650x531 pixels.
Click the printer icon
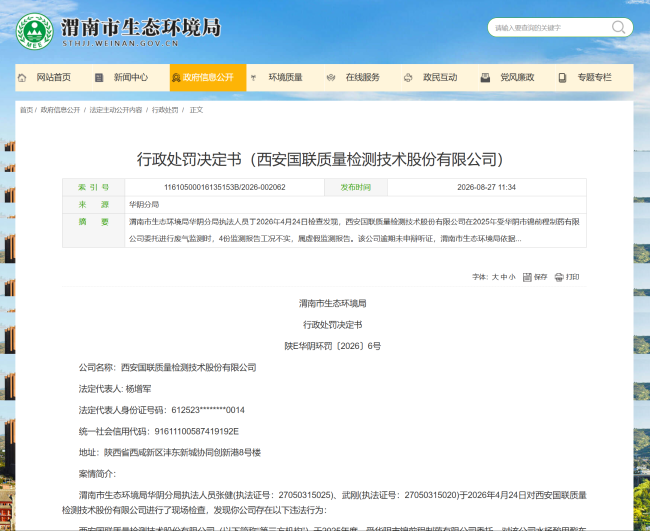click(x=559, y=277)
